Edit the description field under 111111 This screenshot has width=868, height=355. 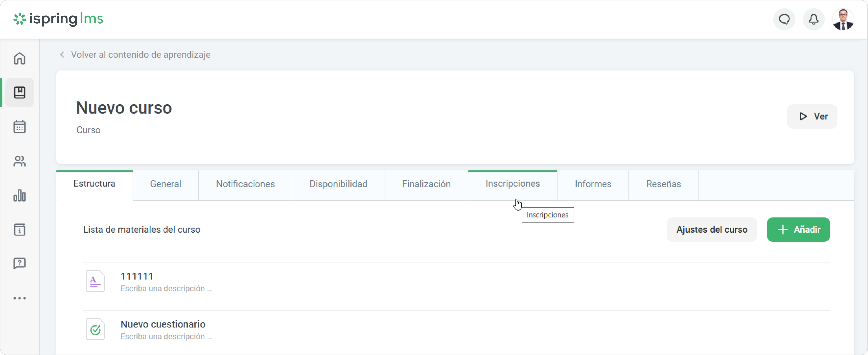(x=166, y=289)
